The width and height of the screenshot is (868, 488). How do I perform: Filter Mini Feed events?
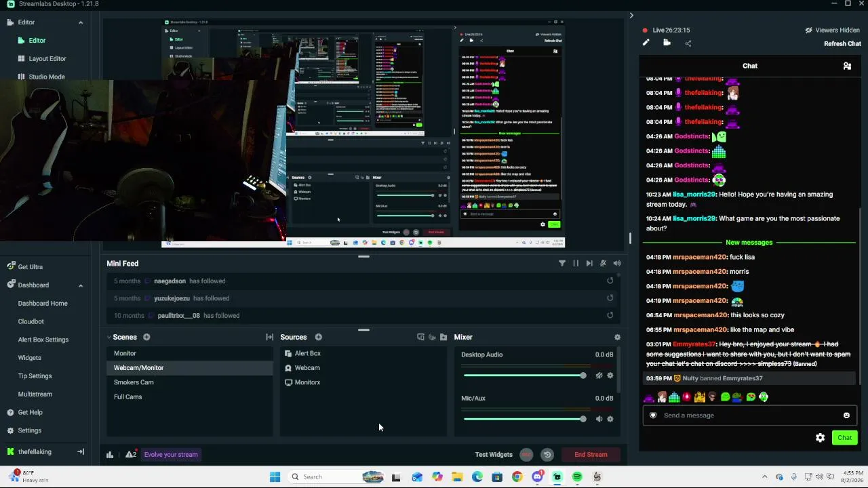(x=562, y=263)
